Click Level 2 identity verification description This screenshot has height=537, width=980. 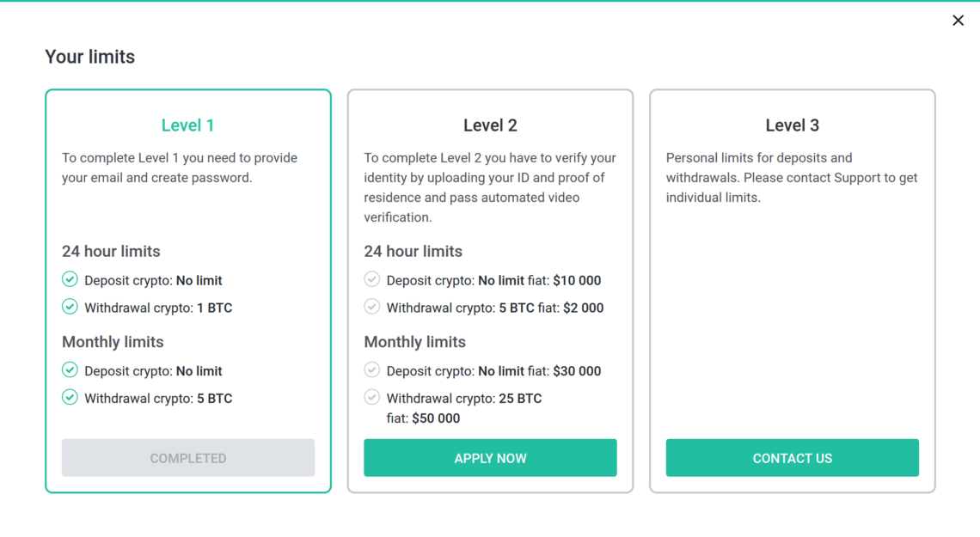(x=489, y=187)
